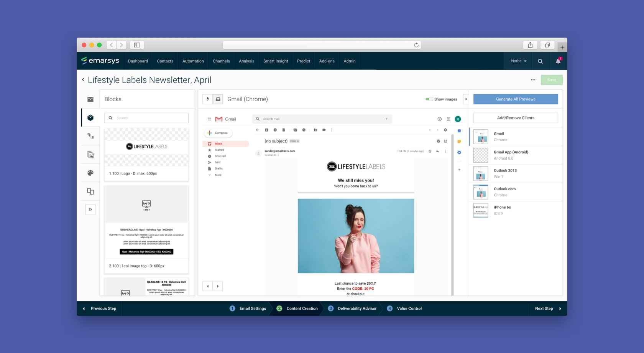Click Gmail help question mark icon
Image resolution: width=644 pixels, height=353 pixels.
point(439,119)
